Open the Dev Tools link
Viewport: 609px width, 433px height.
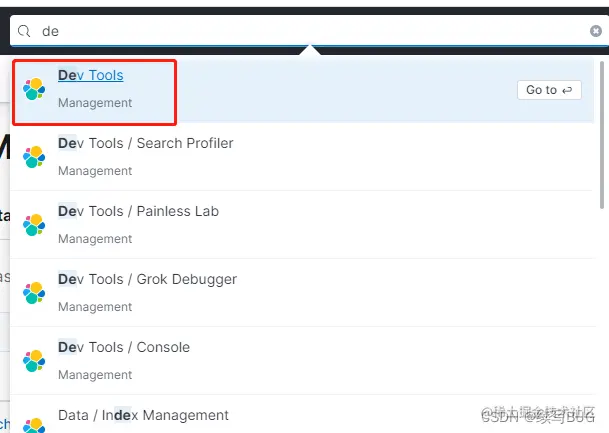90,75
